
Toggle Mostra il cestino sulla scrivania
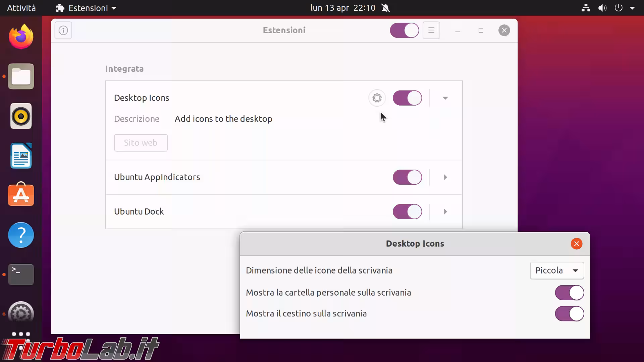point(569,314)
